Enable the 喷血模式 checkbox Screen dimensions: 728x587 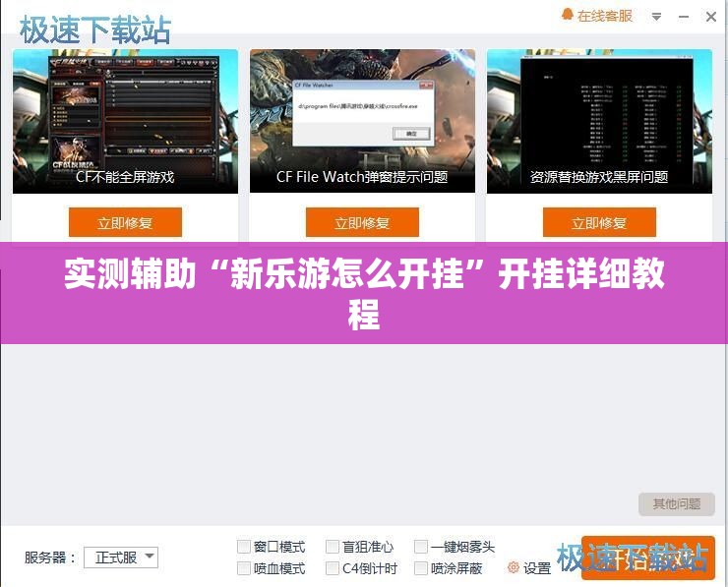[244, 568]
